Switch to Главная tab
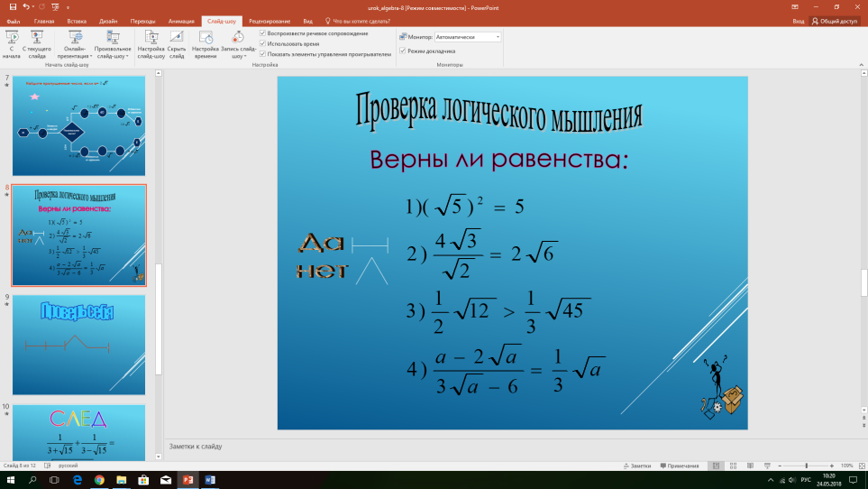 tap(44, 21)
